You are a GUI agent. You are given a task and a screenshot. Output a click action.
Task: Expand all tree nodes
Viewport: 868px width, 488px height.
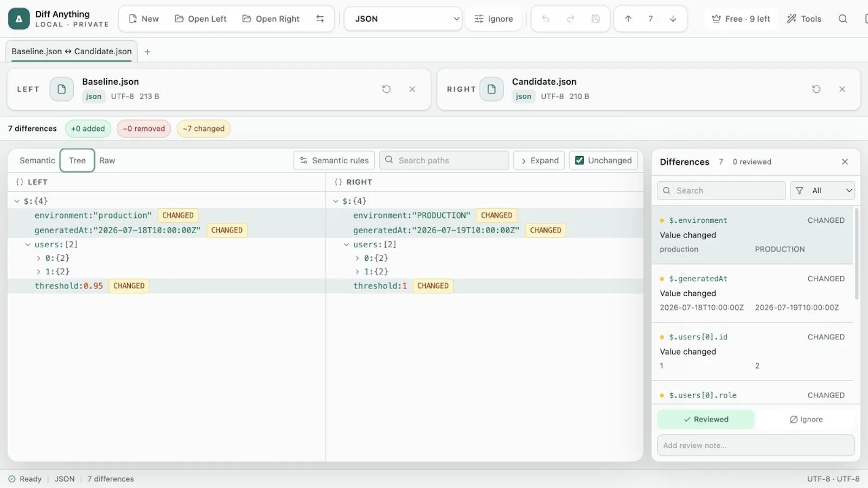coord(539,160)
